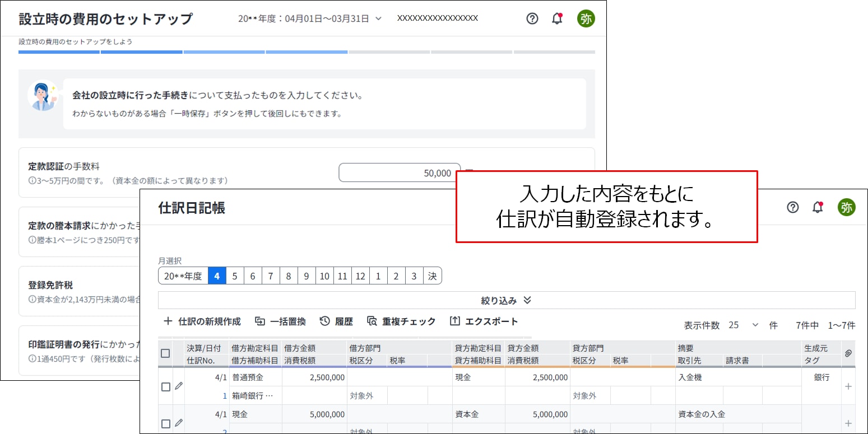Click 資本金の入金 summary cell
This screenshot has width=868, height=434.
[738, 414]
